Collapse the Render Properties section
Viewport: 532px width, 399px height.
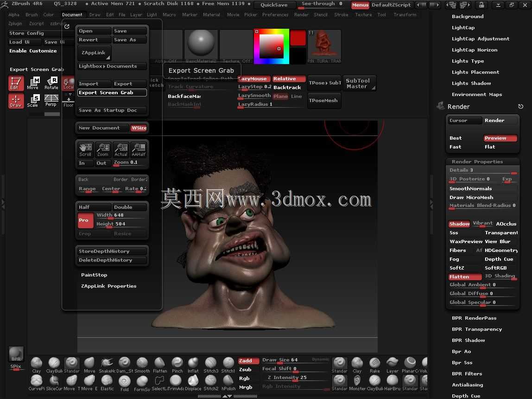coord(477,161)
